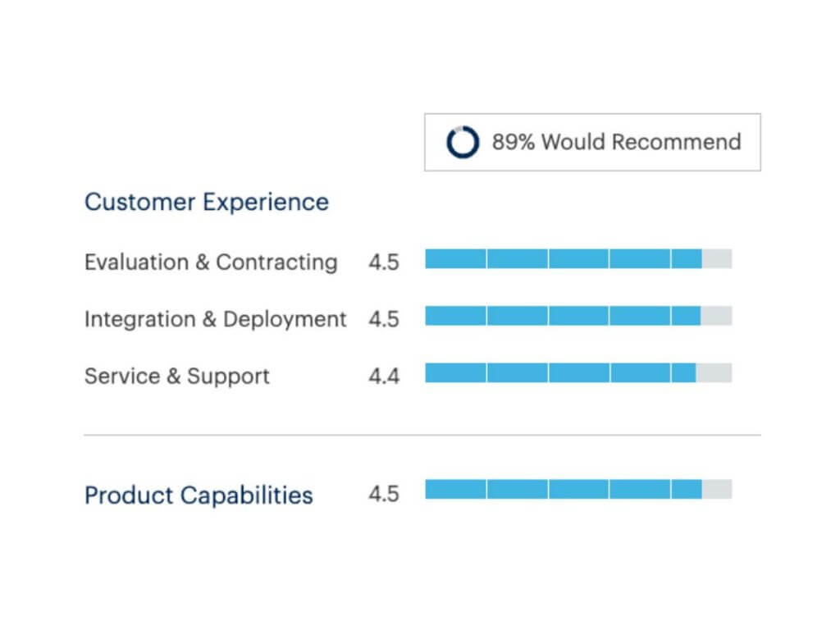Open the Customer Experience heading
This screenshot has width=840, height=630.
(x=207, y=202)
